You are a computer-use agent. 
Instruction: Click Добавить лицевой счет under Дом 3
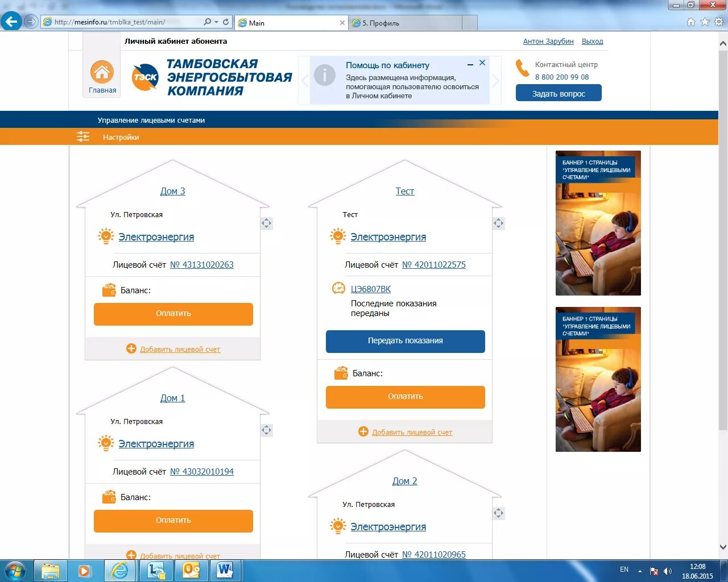(x=180, y=349)
